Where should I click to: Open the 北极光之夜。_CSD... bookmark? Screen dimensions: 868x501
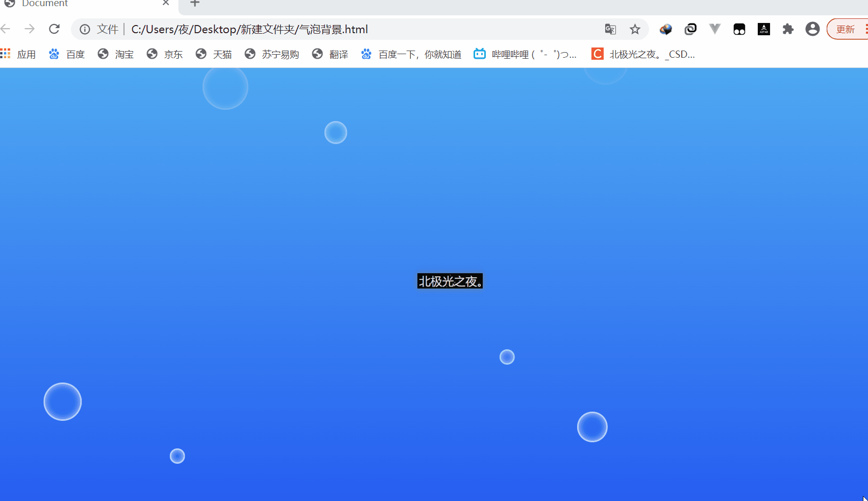tap(643, 54)
